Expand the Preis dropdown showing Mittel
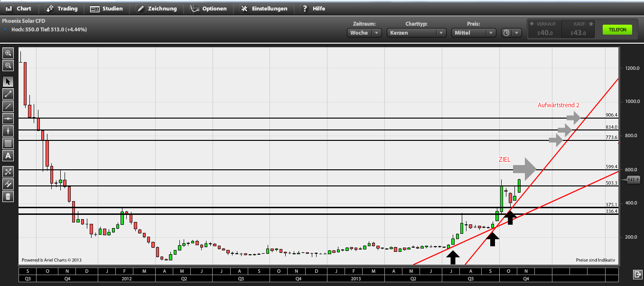Image resolution: width=644 pixels, height=286 pixels. point(473,33)
